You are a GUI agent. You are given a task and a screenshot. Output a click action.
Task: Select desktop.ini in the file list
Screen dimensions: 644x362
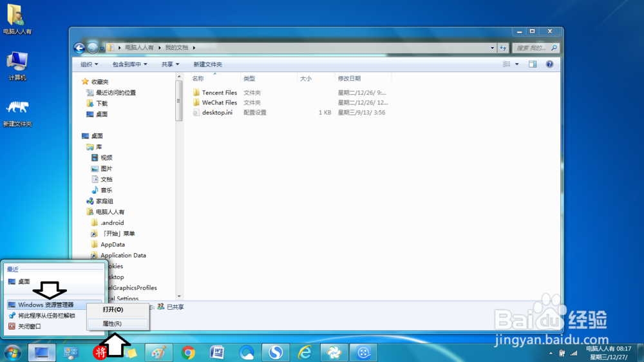(x=217, y=112)
